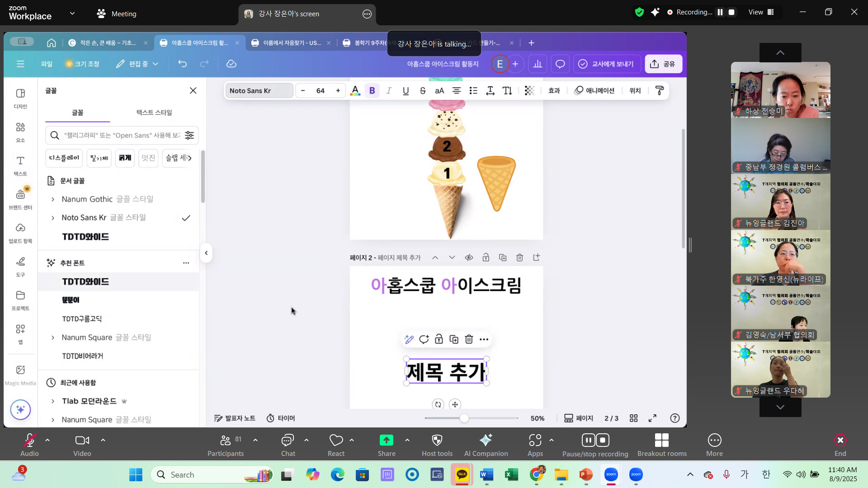
Task: Toggle italic formatting
Action: point(389,91)
